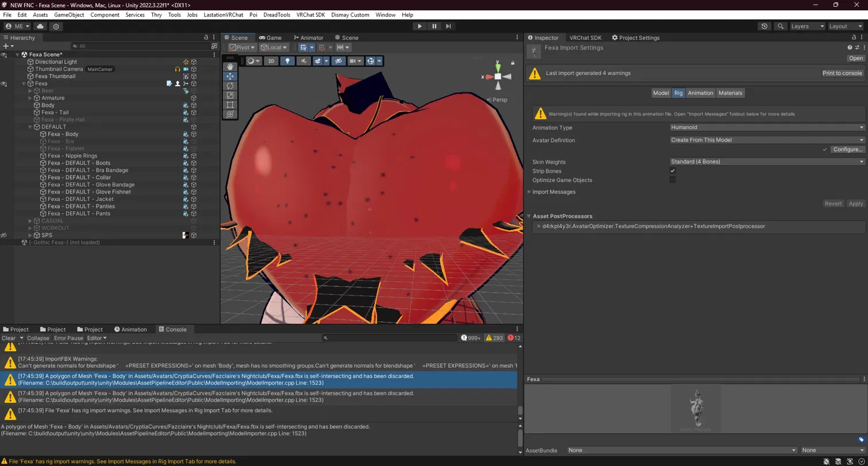Open Unity version control settings icon
This screenshot has width=868, height=466.
tap(56, 26)
